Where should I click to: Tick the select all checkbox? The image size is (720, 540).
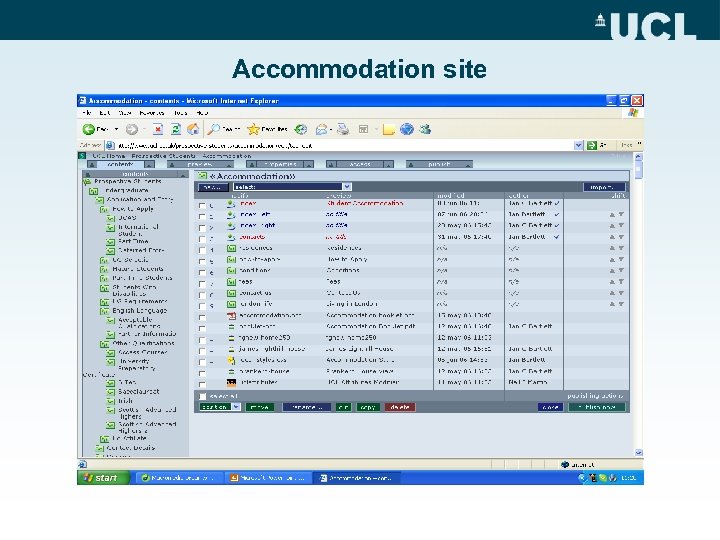tap(202, 396)
